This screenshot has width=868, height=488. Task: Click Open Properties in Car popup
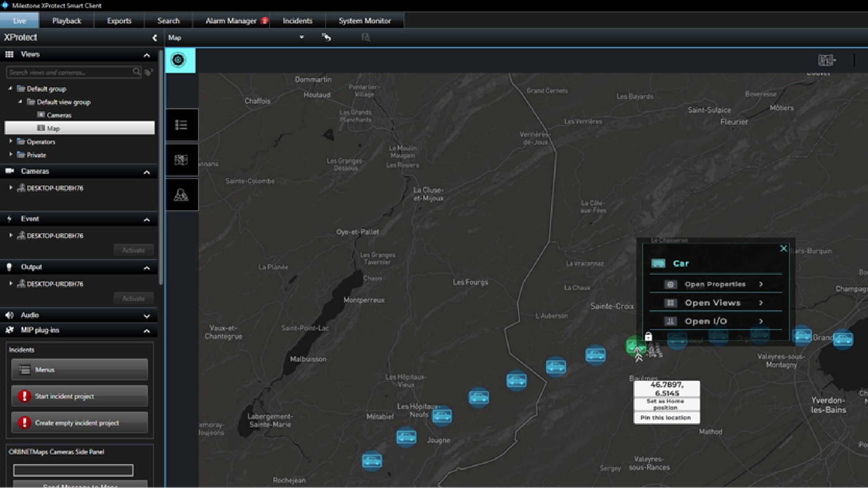pyautogui.click(x=716, y=284)
